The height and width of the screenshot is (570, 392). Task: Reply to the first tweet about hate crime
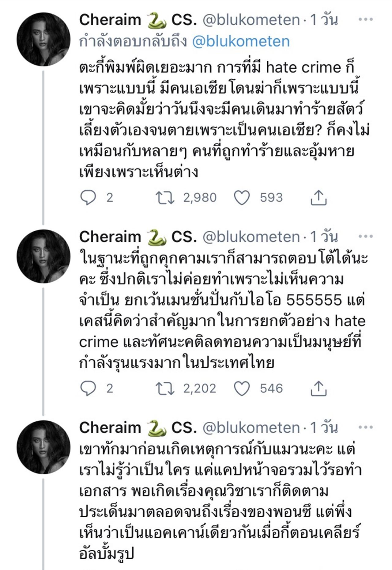pos(88,198)
